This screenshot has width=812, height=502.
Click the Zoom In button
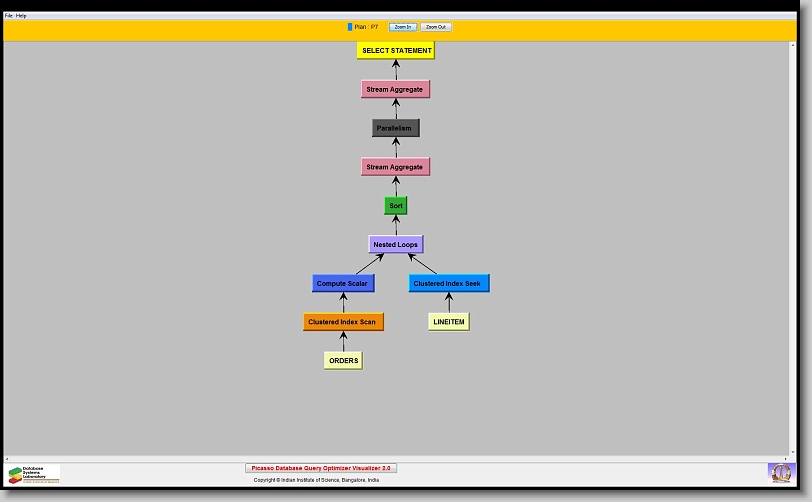(402, 27)
